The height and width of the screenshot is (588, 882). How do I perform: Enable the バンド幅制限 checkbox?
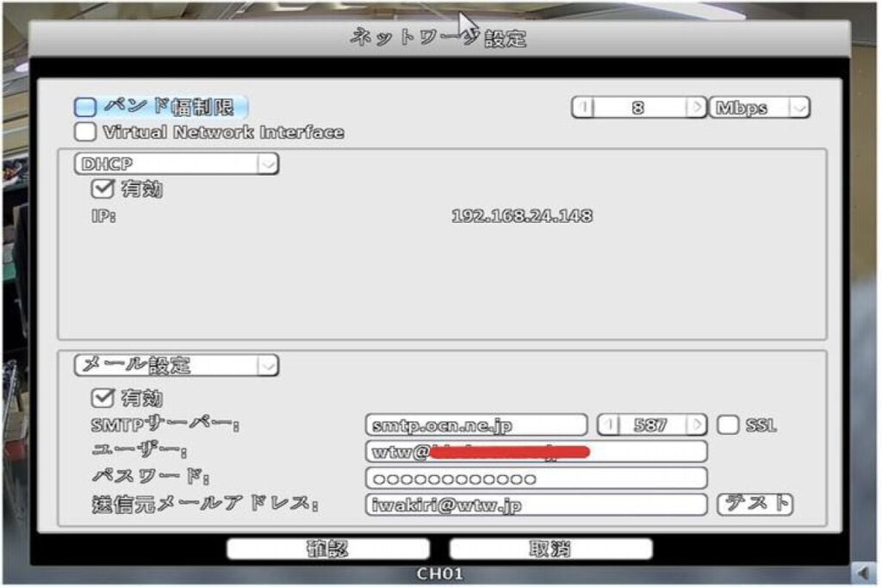85,108
